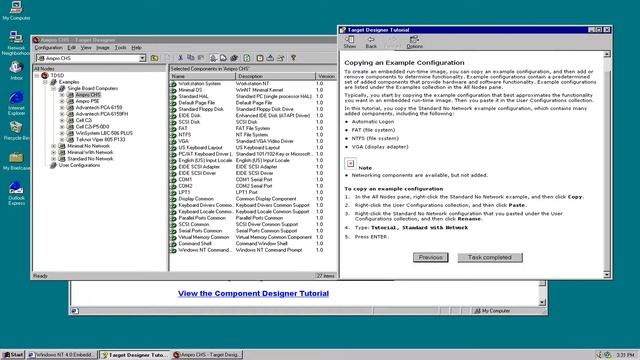Switch to Windows NT 4.0 Embedded taskbar item
The image size is (640, 360).
point(62,355)
